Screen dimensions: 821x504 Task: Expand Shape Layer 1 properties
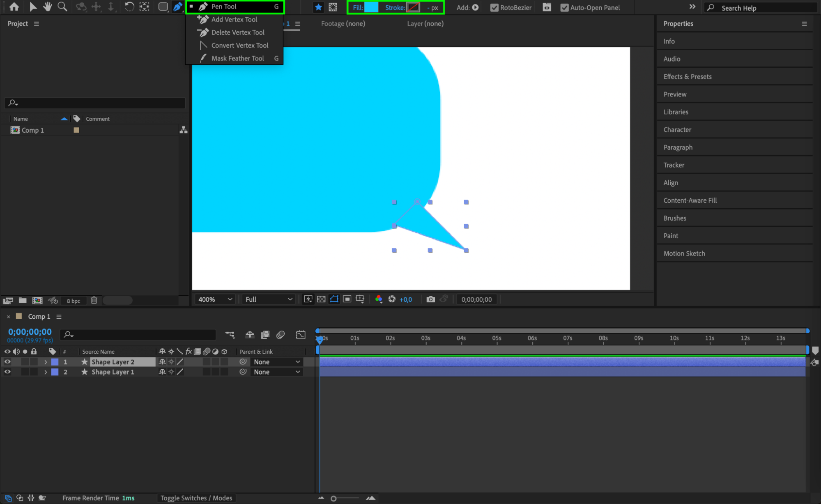(46, 372)
